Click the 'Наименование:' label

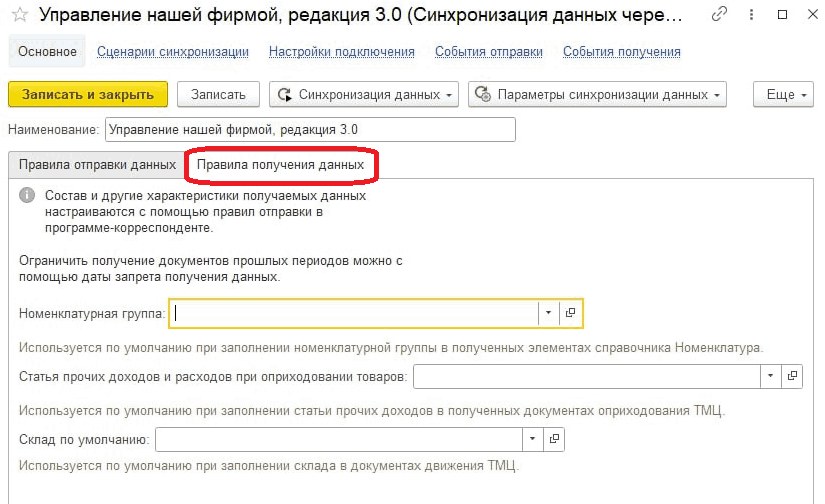click(x=54, y=129)
